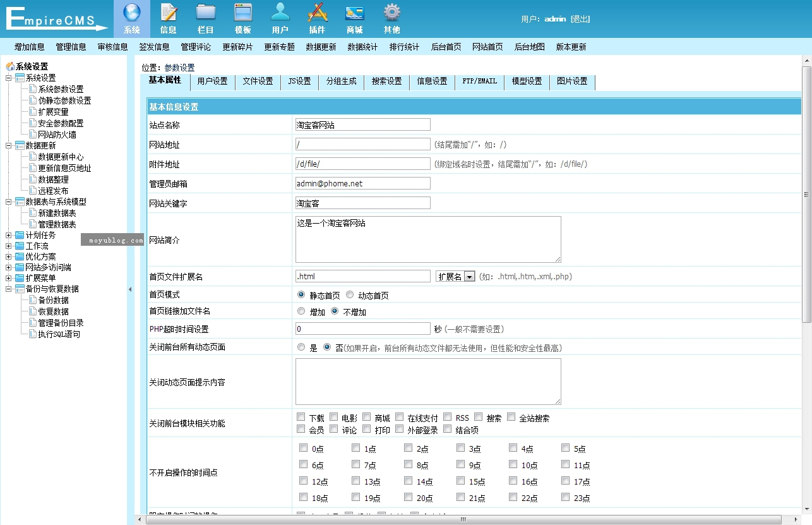This screenshot has width=812, height=525.
Task: Open the 插件 (Plugin) tools icon
Action: click(x=318, y=13)
